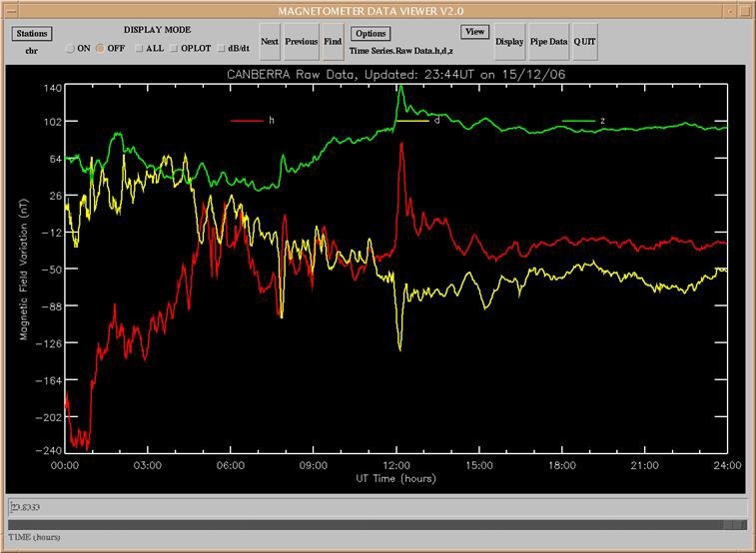Open the window menu in the title bar
Screen dimensions: 756x553
point(9,9)
